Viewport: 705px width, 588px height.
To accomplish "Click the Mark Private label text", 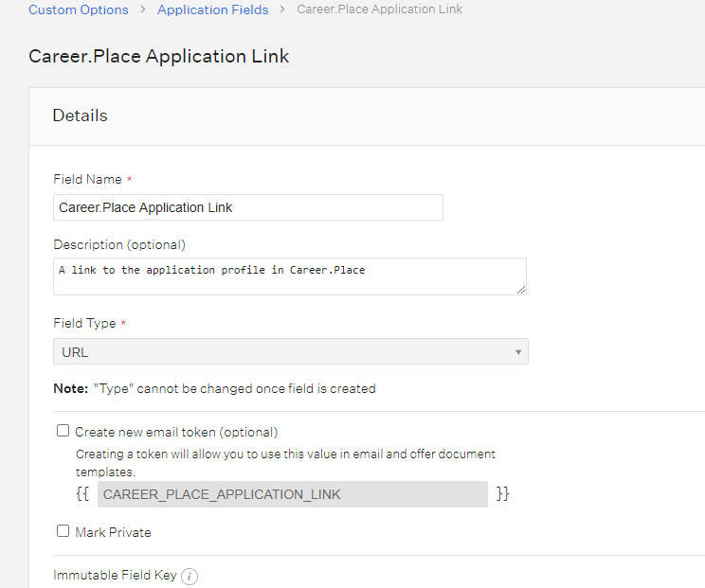I will pos(113,532).
